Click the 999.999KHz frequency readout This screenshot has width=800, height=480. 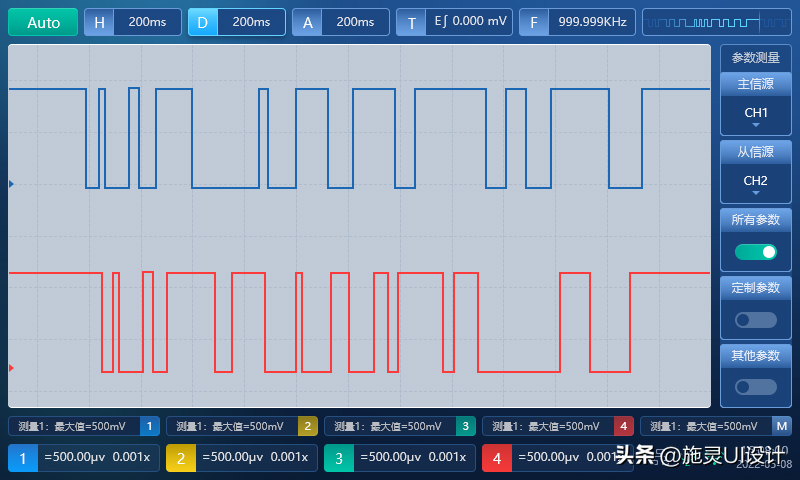[592, 22]
